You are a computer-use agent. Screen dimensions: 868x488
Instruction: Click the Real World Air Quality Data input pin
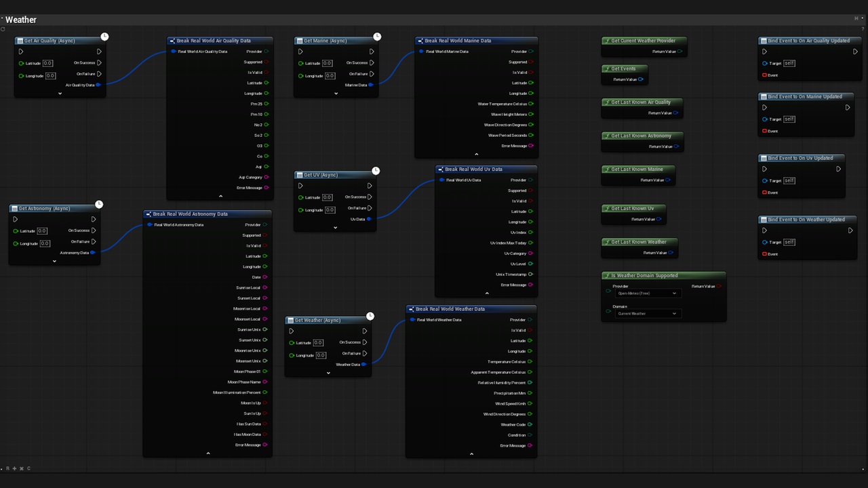(x=174, y=51)
